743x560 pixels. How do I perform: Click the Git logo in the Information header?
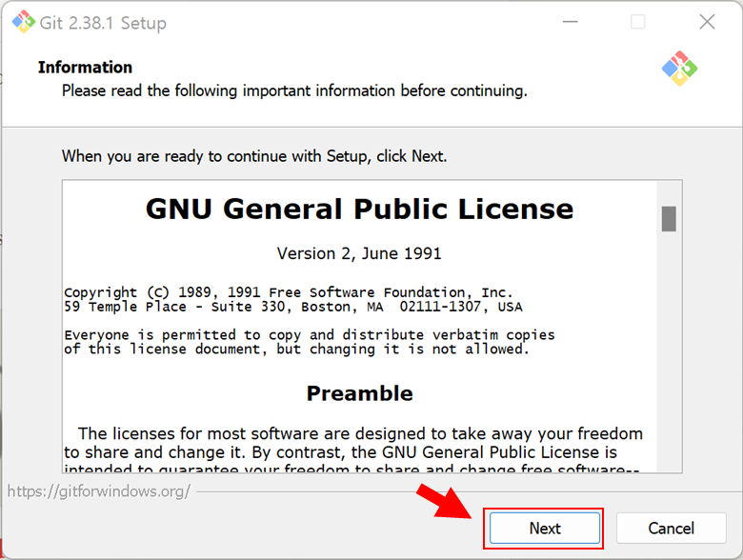(679, 69)
